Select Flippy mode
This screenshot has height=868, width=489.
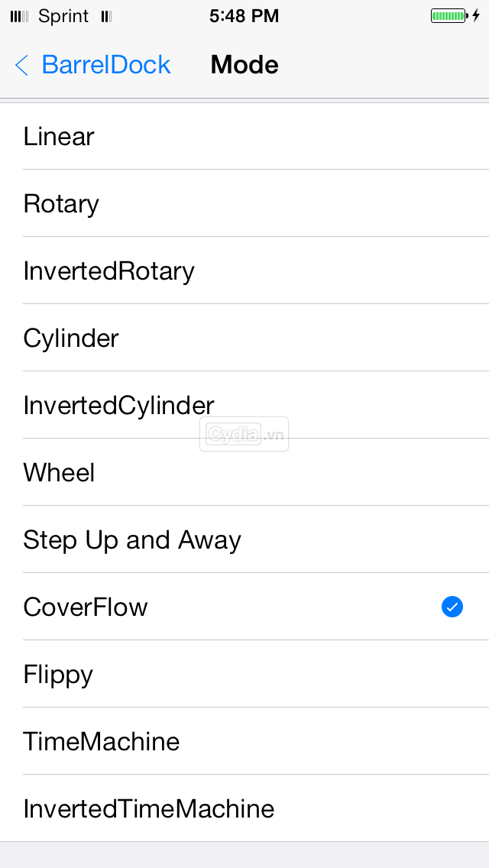pos(244,674)
